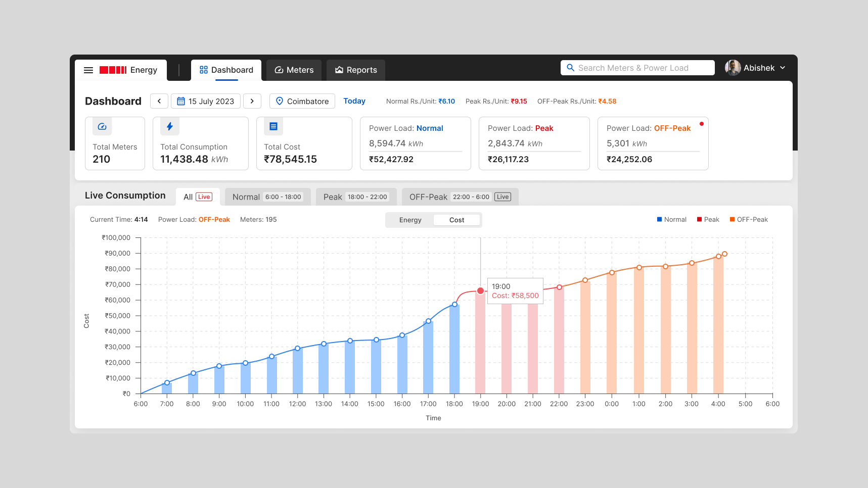Open the hamburger navigation menu
868x488 pixels.
point(88,70)
